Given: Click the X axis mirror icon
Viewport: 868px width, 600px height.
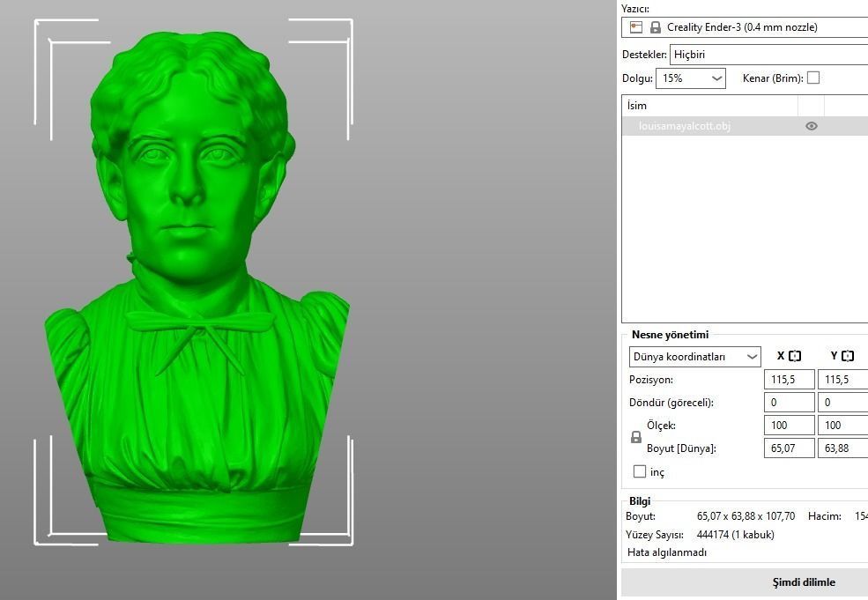Looking at the screenshot, I should (795, 356).
